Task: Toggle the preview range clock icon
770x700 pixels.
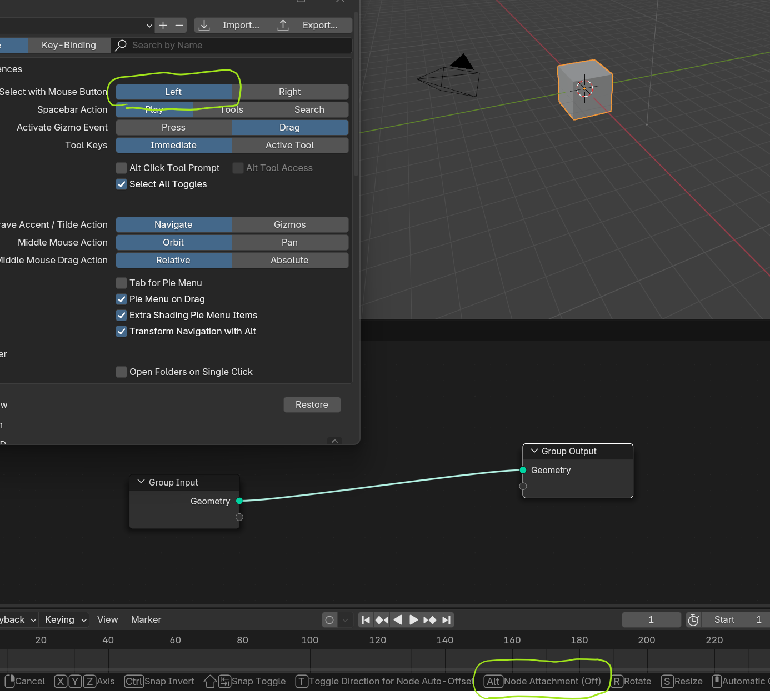Action: point(693,620)
